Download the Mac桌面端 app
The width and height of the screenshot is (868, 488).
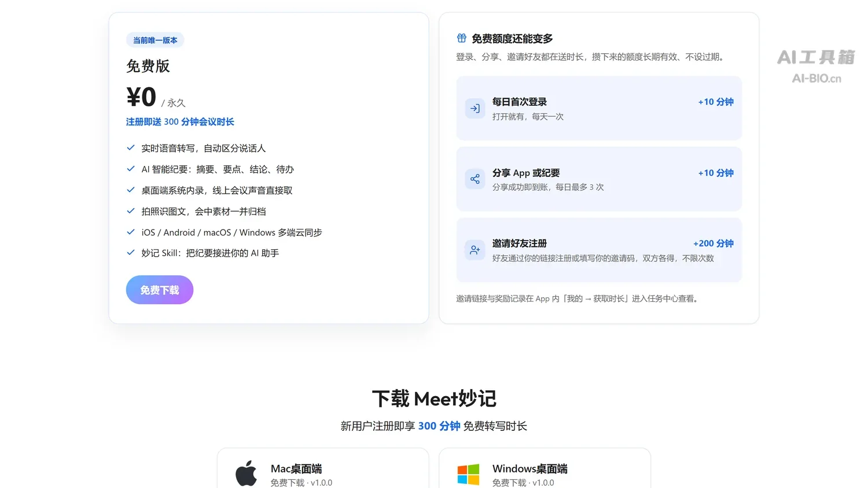pyautogui.click(x=323, y=468)
